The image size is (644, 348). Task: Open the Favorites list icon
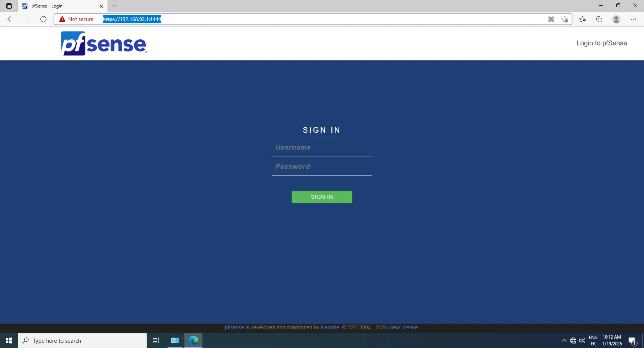coord(583,19)
